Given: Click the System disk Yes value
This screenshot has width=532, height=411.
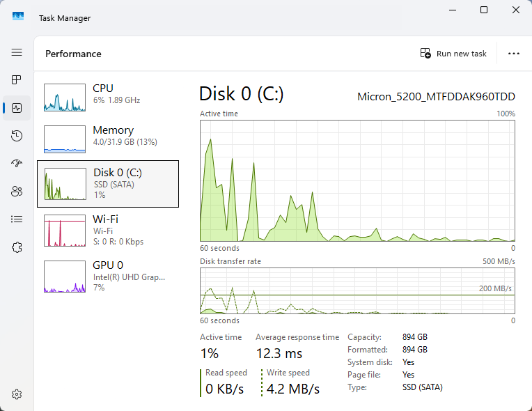Looking at the screenshot, I should coord(408,362).
